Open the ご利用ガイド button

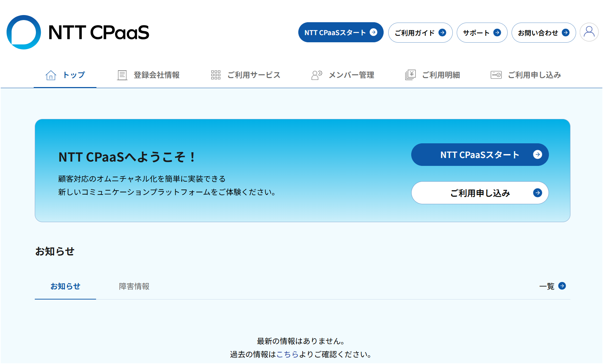pyautogui.click(x=421, y=33)
